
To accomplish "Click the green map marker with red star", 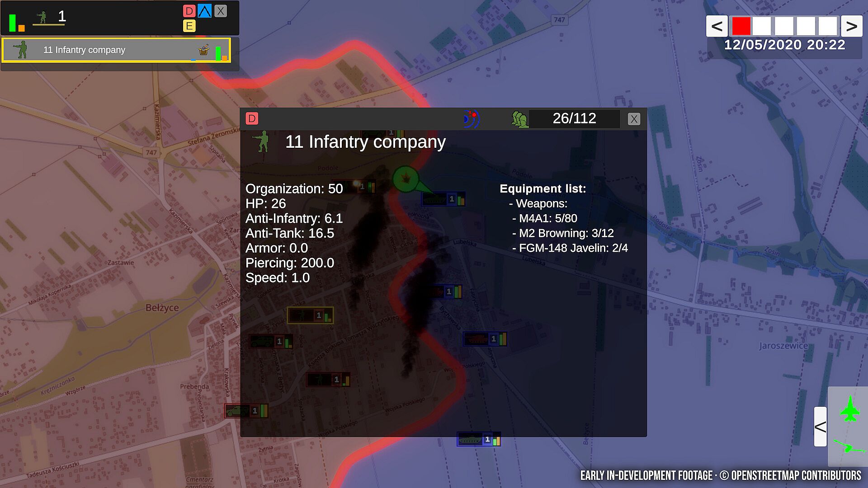I will point(406,179).
